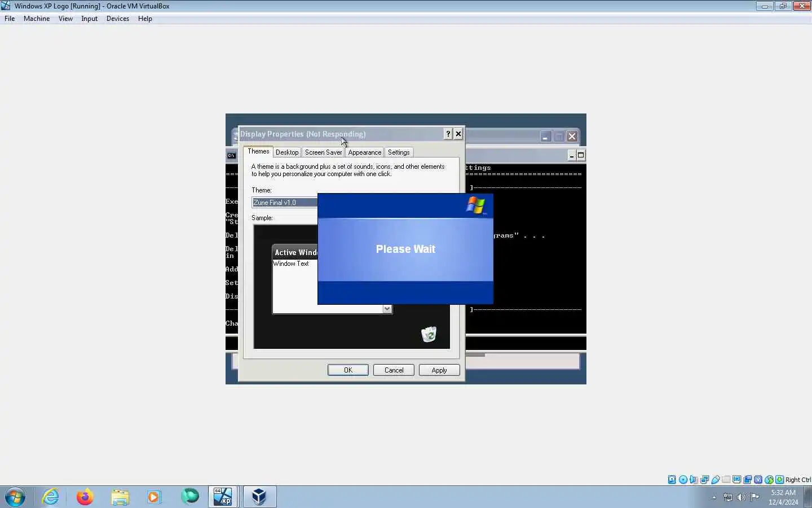Click the cmd icon in the console title bar
The height and width of the screenshot is (508, 812).
(231, 156)
